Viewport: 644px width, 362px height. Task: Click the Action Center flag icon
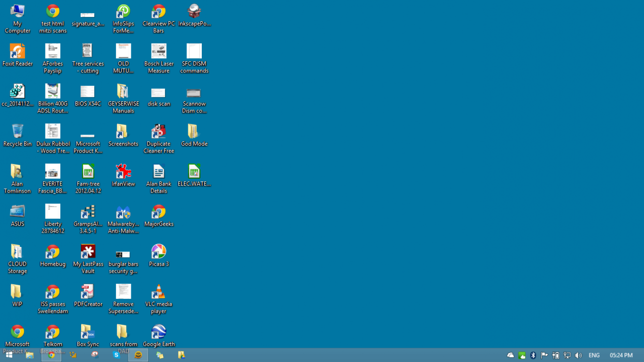tap(544, 355)
